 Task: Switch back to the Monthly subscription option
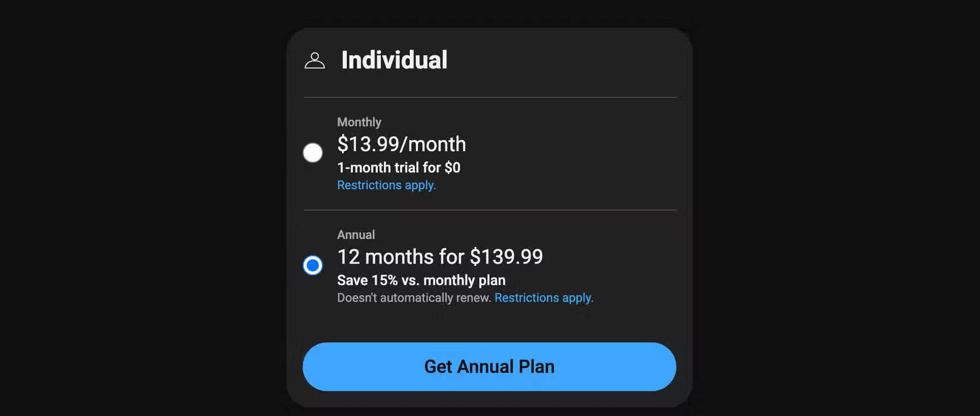[x=312, y=153]
